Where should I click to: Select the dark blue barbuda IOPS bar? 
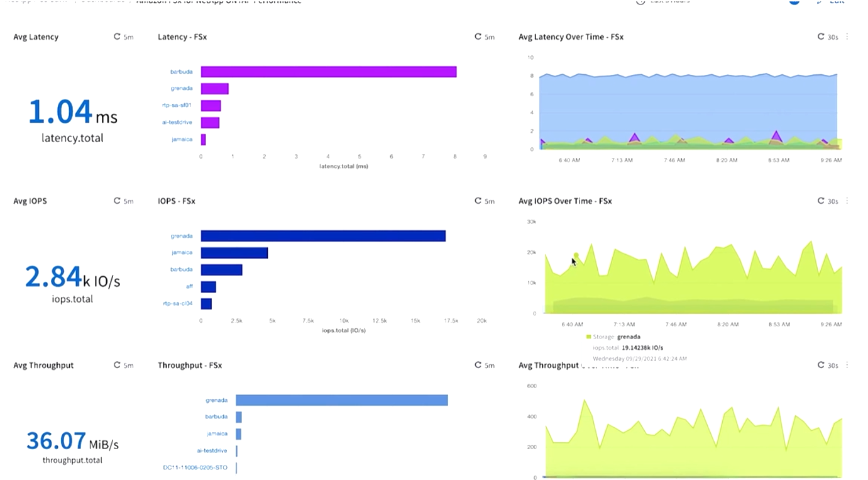point(222,270)
